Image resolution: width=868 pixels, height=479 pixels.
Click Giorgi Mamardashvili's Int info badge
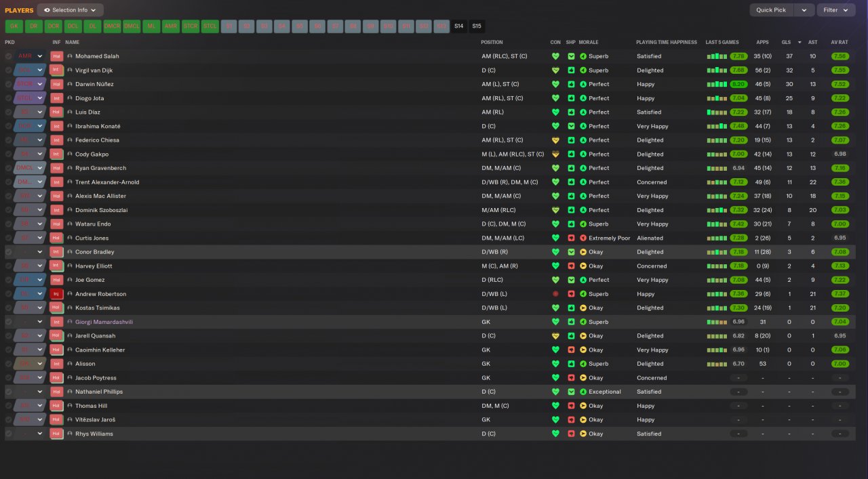[56, 322]
